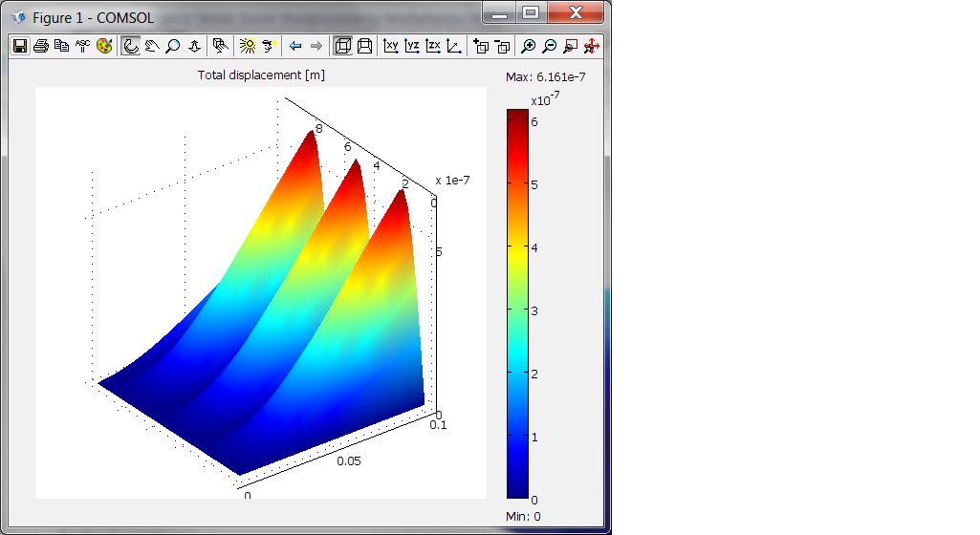
Task: Click the Zoom Extents red arrows icon
Action: coord(591,46)
